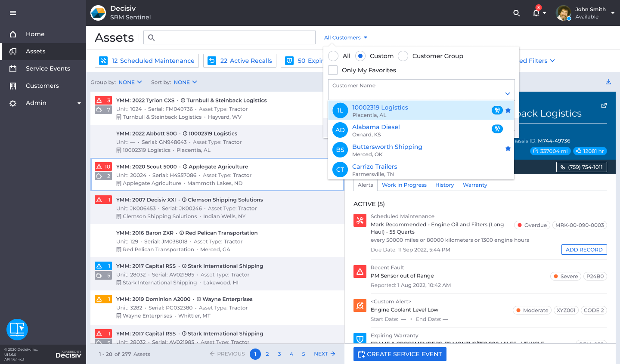Click John Smith avatar picture
Screen dimensions: 620x364
pos(563,13)
